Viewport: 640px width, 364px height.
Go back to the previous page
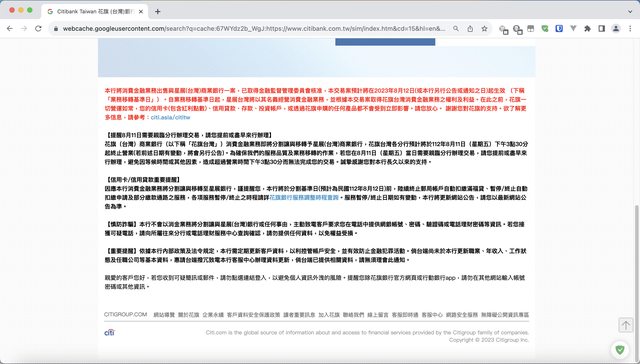tap(10, 29)
